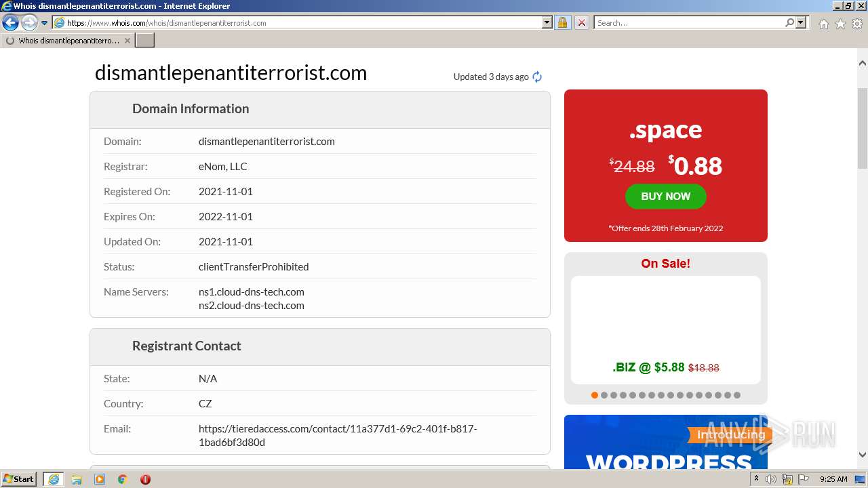Click Registered On date 2021-11-01

point(226,191)
